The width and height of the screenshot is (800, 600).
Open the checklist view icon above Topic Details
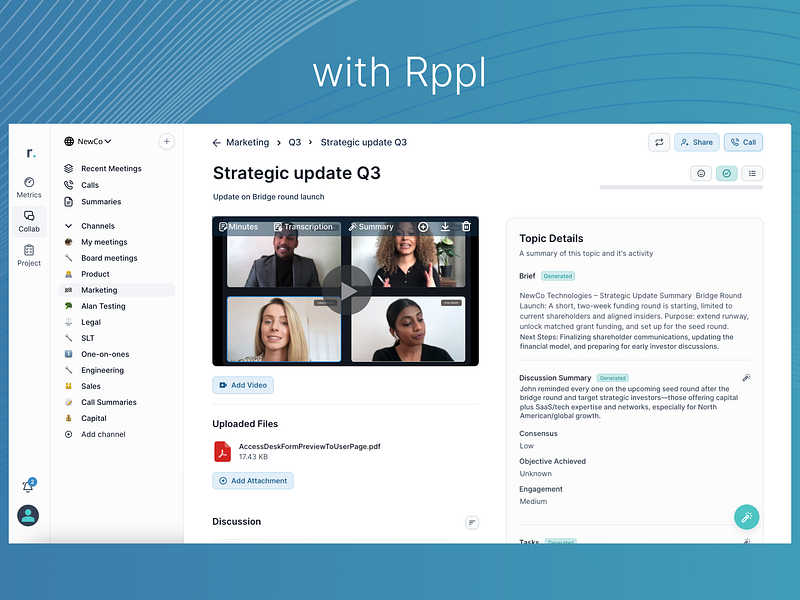[x=752, y=173]
